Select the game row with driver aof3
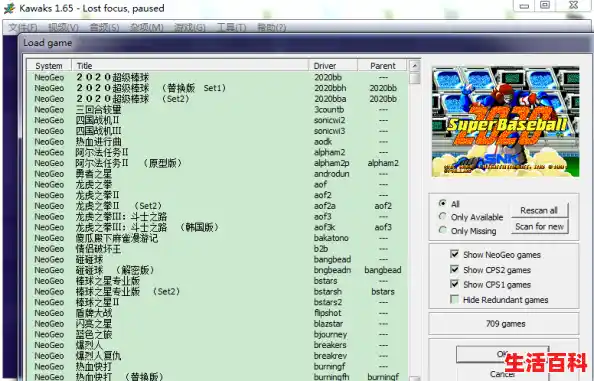Viewport: 594px width, 381px height. [x=218, y=217]
